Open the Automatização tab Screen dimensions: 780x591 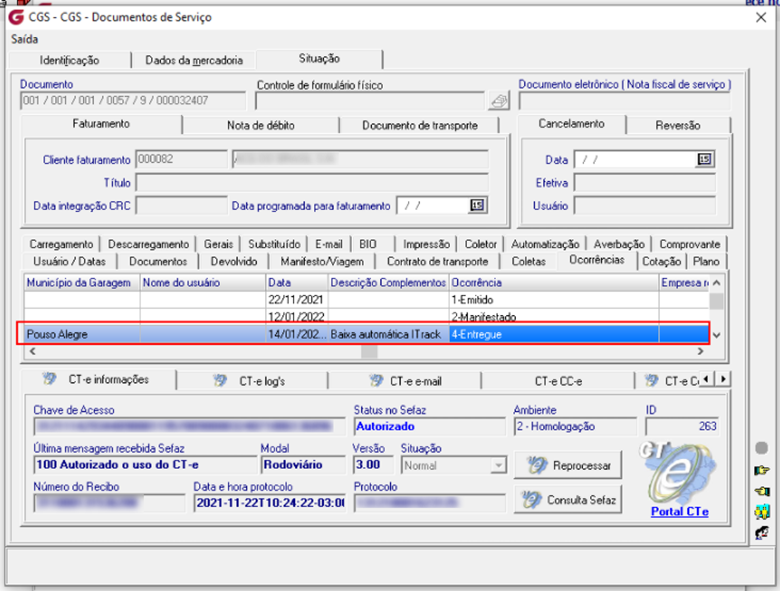pos(545,244)
